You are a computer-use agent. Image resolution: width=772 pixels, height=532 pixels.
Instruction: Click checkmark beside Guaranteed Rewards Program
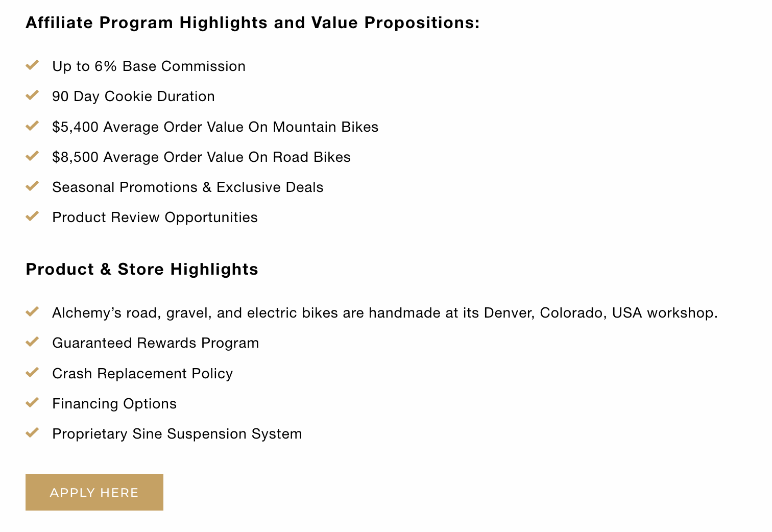click(x=32, y=342)
